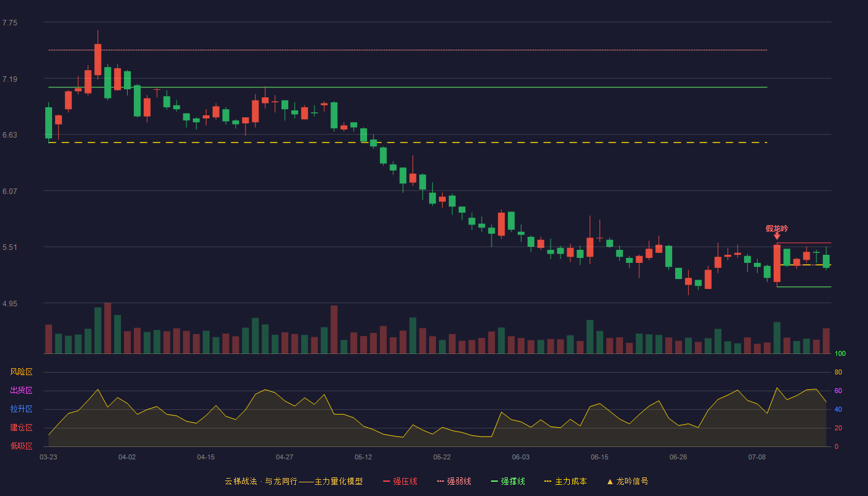Toggle the 主力成本 legend item
868x496 pixels.
pyautogui.click(x=565, y=481)
